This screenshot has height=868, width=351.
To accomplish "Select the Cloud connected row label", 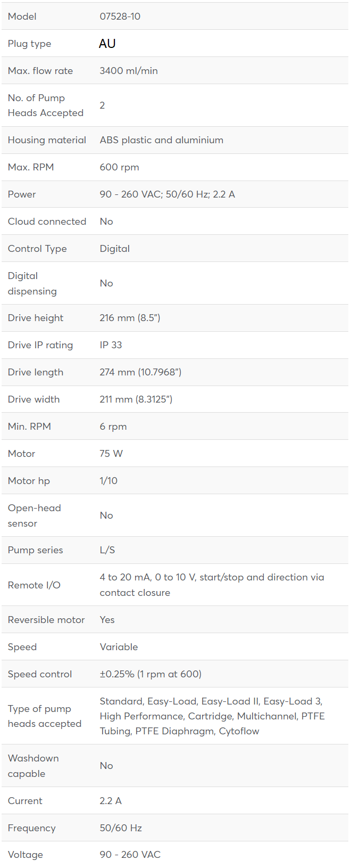I will pyautogui.click(x=47, y=222).
